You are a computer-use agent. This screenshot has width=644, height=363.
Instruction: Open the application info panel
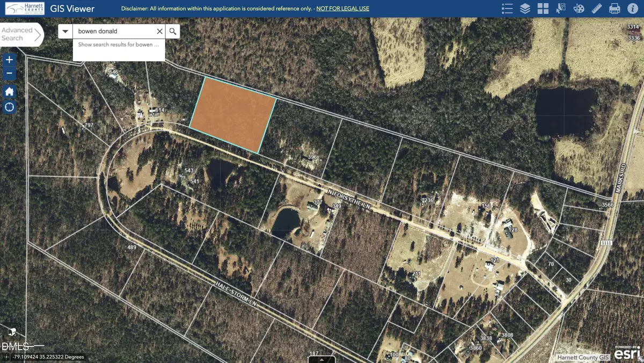632,8
